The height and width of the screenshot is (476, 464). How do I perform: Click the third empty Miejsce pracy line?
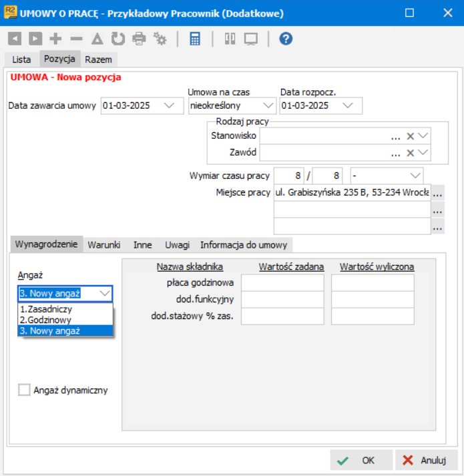point(352,226)
